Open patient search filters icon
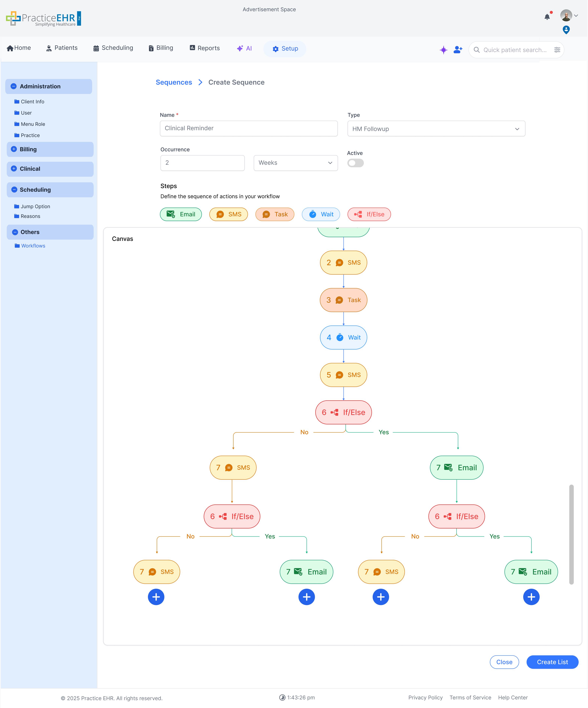588x708 pixels. click(557, 50)
